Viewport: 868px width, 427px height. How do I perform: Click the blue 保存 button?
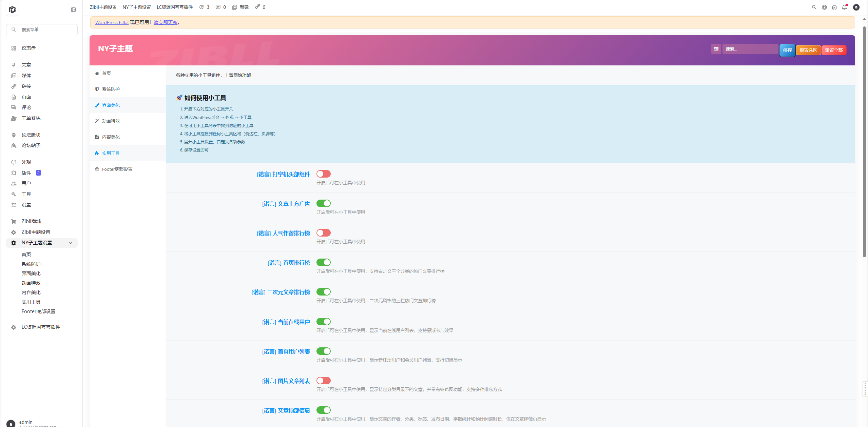787,50
